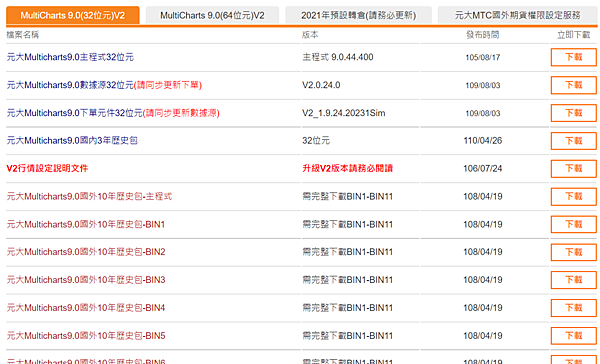Open 國外10年歷史包-BIN2 link
The image size is (600, 364).
tap(86, 252)
